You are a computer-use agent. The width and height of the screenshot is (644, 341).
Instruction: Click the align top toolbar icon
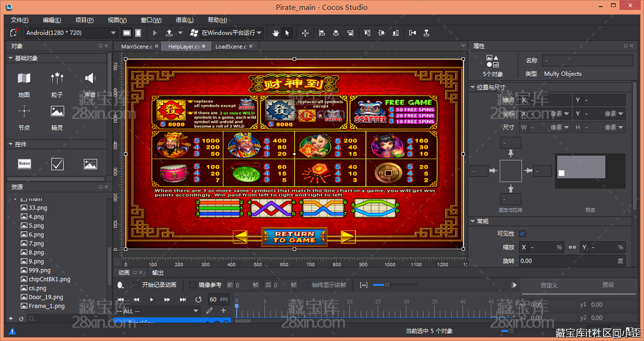tap(367, 33)
